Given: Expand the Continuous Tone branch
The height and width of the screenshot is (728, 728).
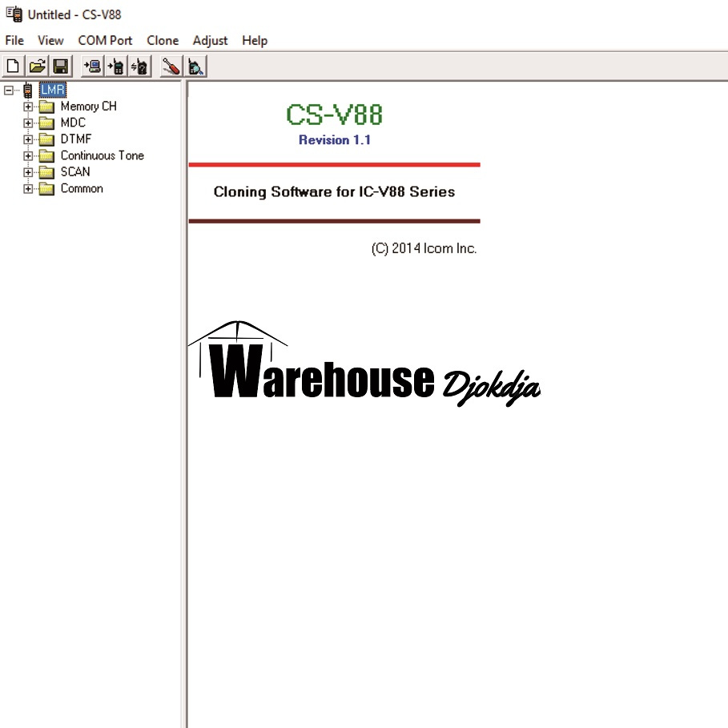Looking at the screenshot, I should pos(26,155).
